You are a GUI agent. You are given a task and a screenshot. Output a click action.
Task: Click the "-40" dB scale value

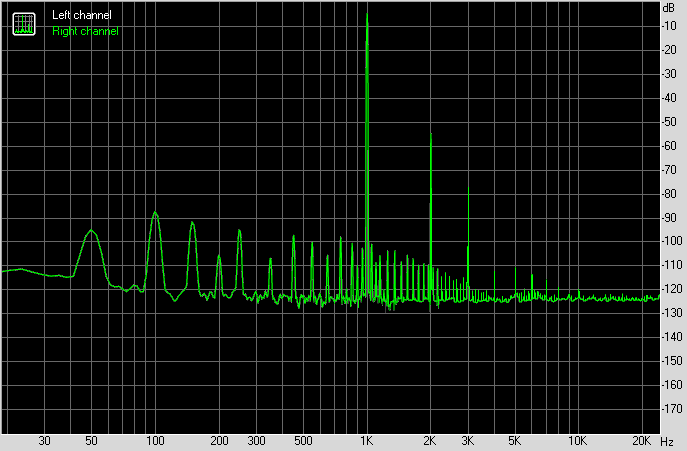click(x=669, y=98)
